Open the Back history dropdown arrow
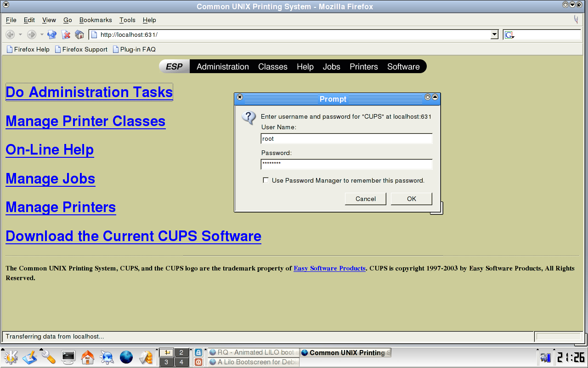 coord(20,34)
